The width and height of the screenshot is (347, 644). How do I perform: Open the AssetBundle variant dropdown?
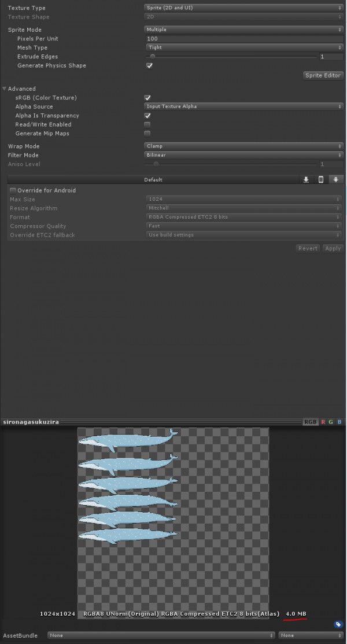(x=311, y=635)
